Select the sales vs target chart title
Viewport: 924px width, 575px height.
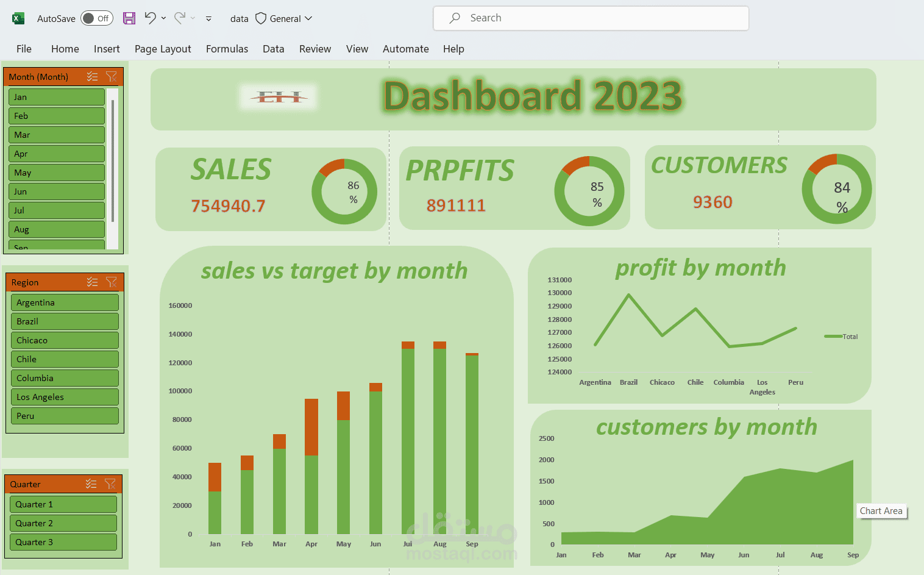pos(335,271)
